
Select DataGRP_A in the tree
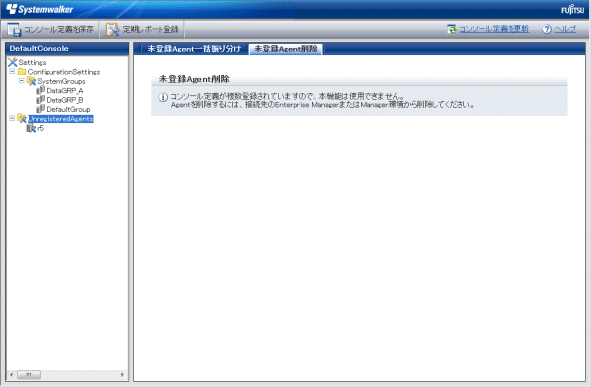pyautogui.click(x=65, y=91)
